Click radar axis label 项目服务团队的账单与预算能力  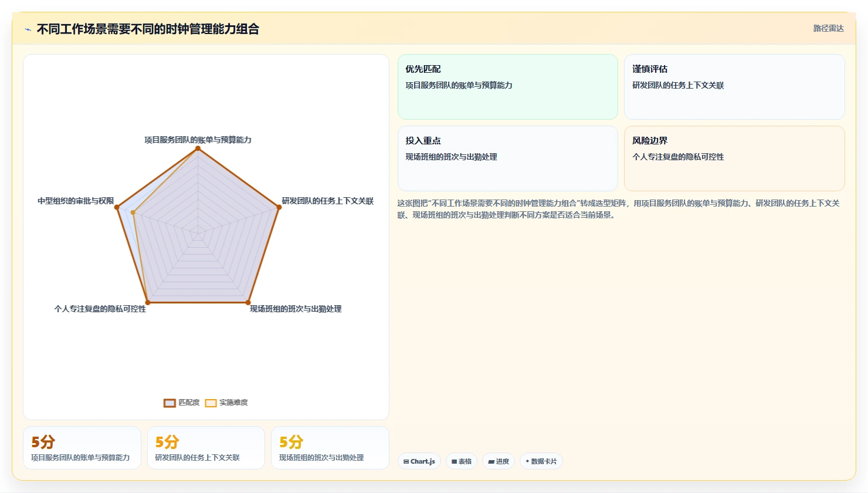[x=198, y=140]
